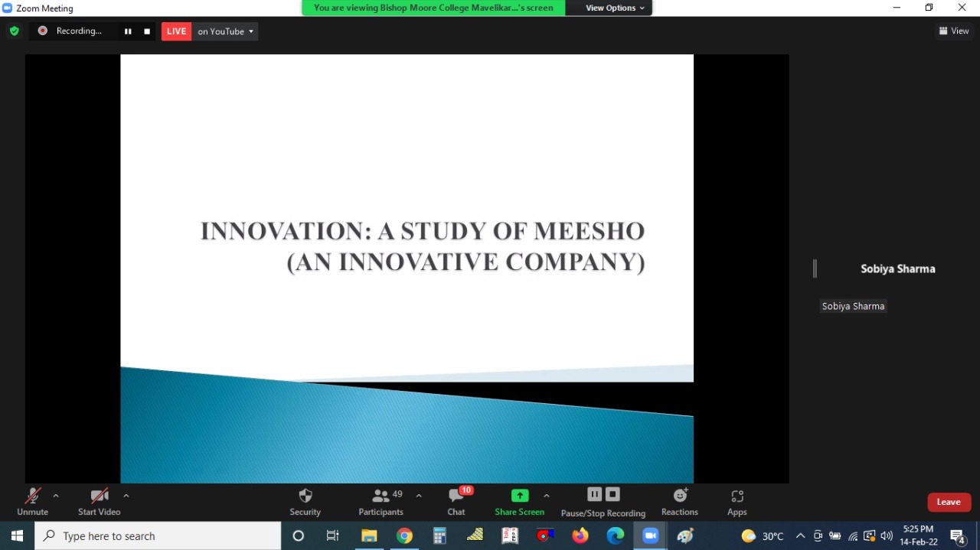Screen dimensions: 980x550
Task: Open the Security shield menu
Action: pos(305,502)
